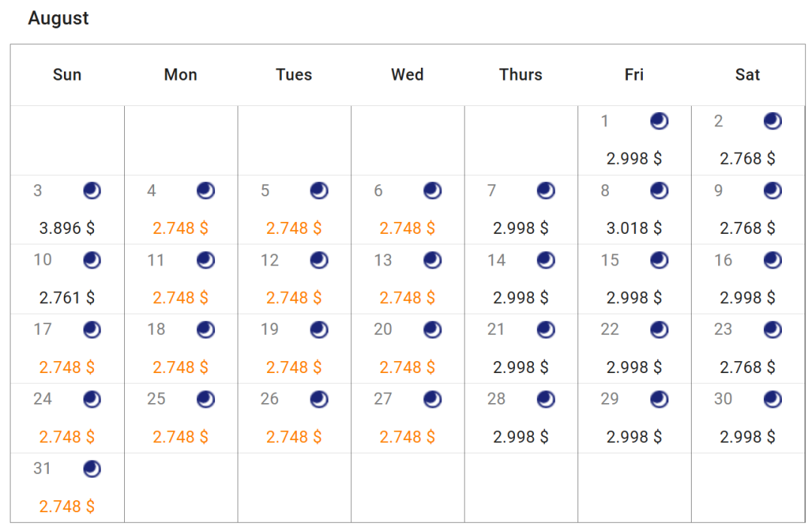This screenshot has width=812, height=531.
Task: Click the night icon for August 3
Action: pos(92,190)
